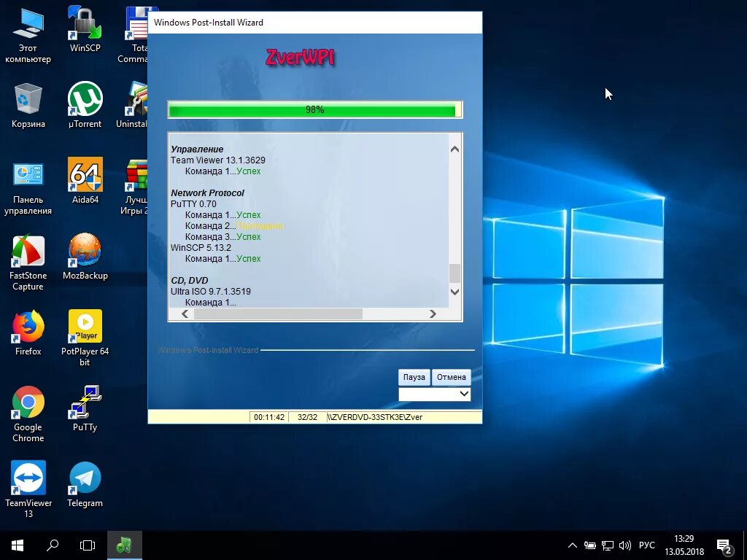Open Task View on the taskbar
This screenshot has width=747, height=560.
pos(88,545)
